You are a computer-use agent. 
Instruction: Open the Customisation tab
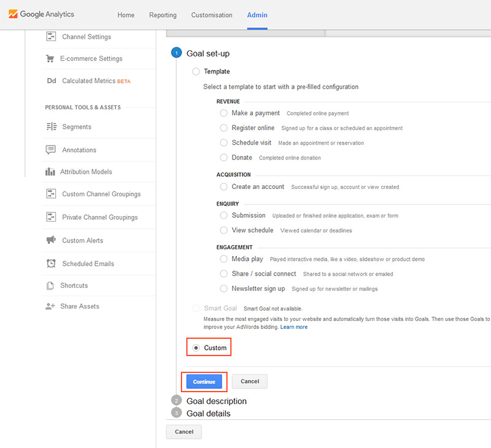click(x=212, y=15)
